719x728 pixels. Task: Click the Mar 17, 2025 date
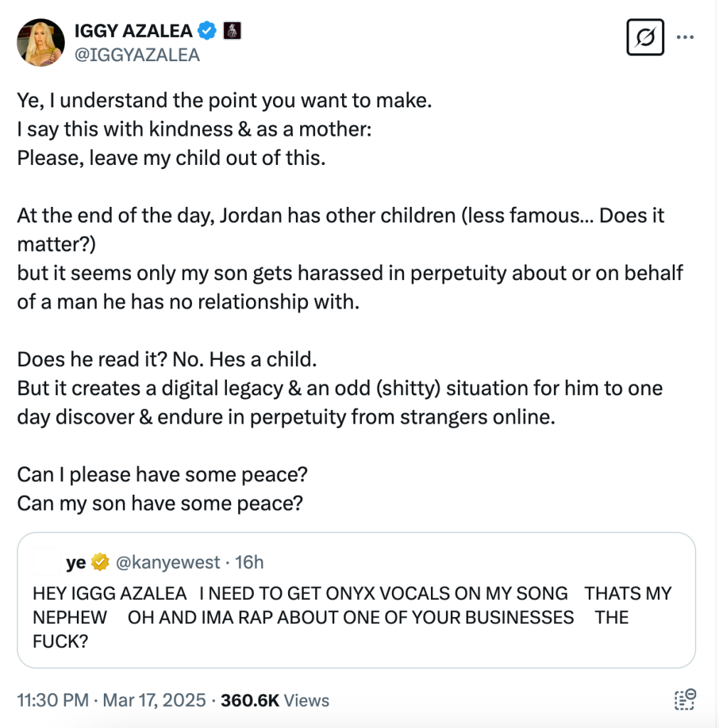(154, 700)
